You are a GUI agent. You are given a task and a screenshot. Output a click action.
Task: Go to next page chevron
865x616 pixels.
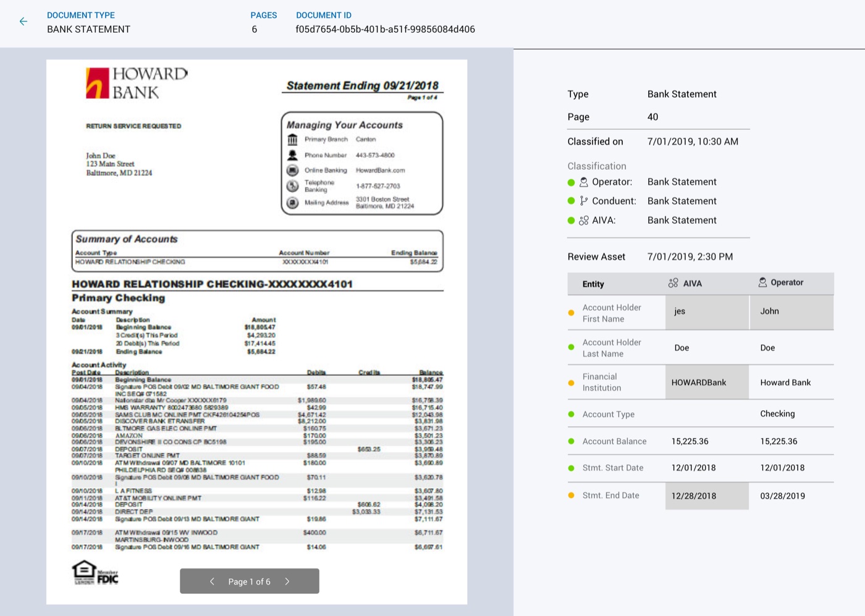287,581
